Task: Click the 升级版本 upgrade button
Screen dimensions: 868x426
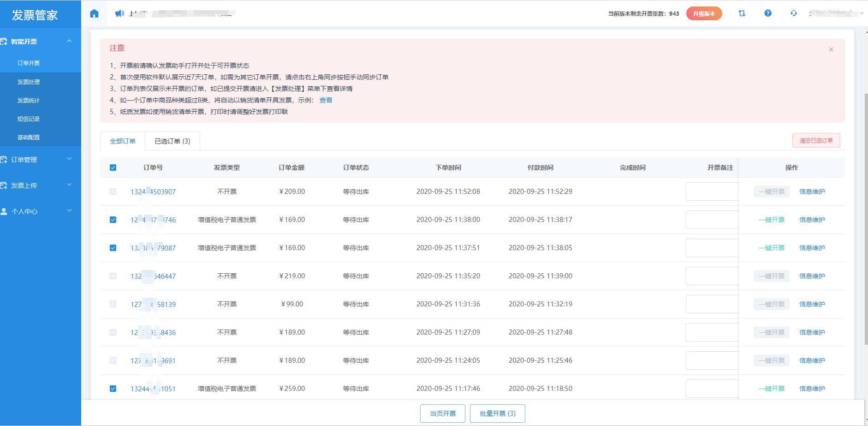Action: (704, 13)
